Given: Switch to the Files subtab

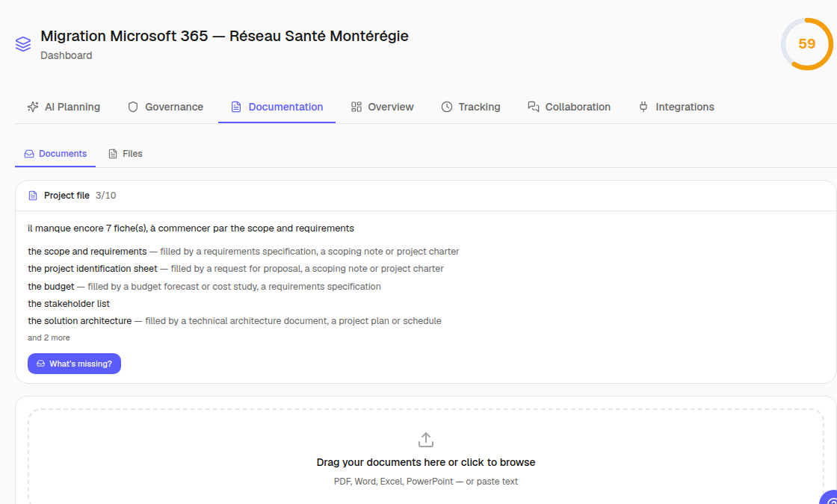Looking at the screenshot, I should click(x=126, y=154).
